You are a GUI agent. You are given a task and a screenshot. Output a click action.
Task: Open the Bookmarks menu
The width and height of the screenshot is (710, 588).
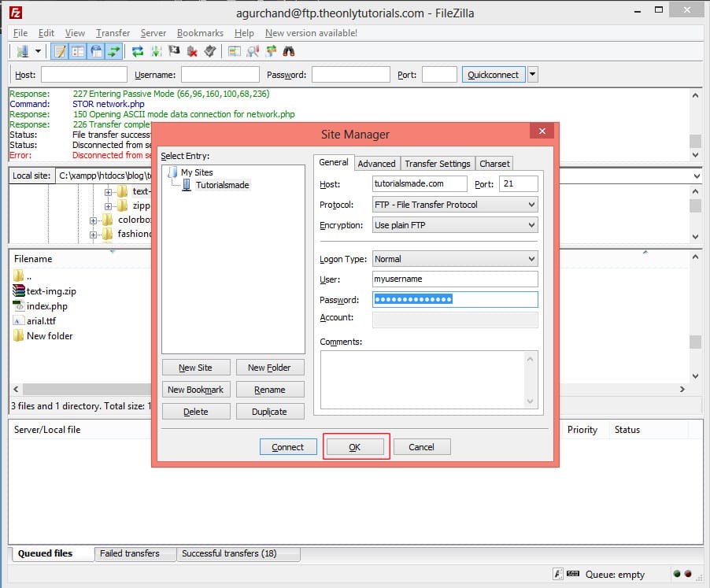point(200,32)
